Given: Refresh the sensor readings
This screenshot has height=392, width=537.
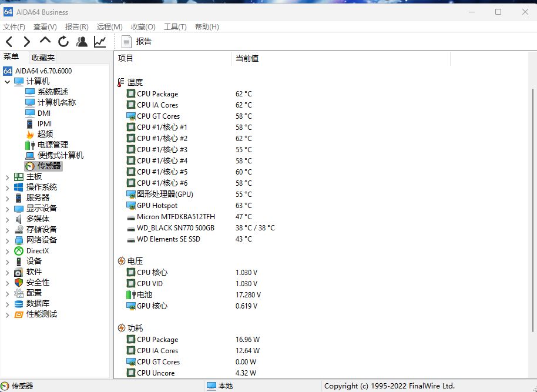Looking at the screenshot, I should (x=63, y=42).
